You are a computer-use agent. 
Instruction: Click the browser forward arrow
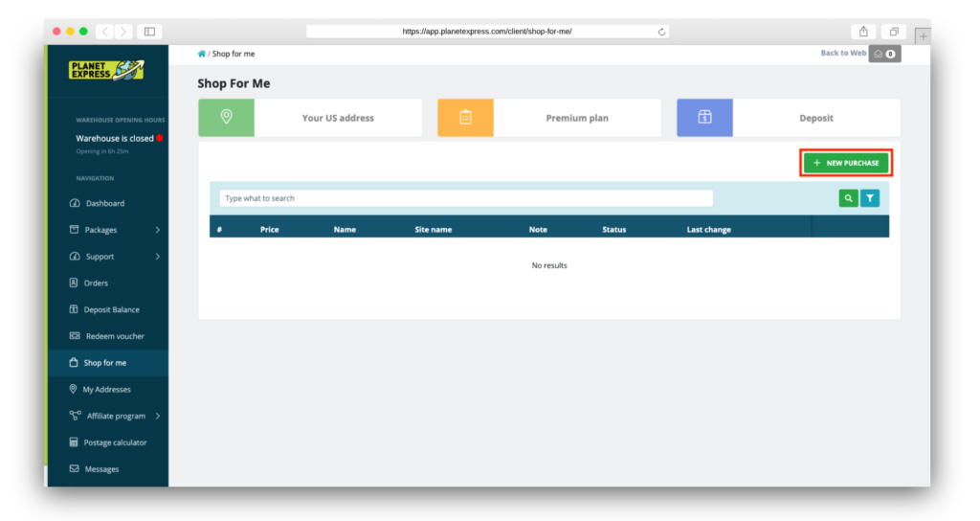[123, 32]
